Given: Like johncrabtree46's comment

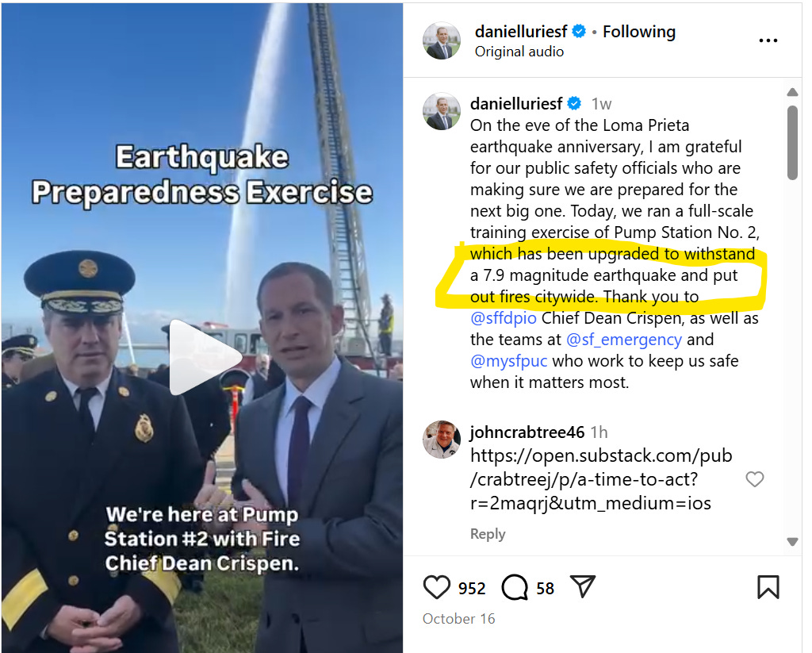Looking at the screenshot, I should 755,479.
